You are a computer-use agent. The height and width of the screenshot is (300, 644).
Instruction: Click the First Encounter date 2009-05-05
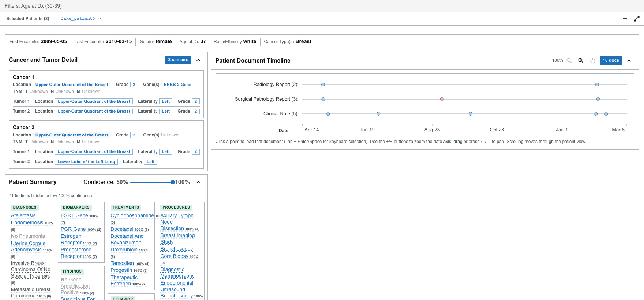[54, 42]
